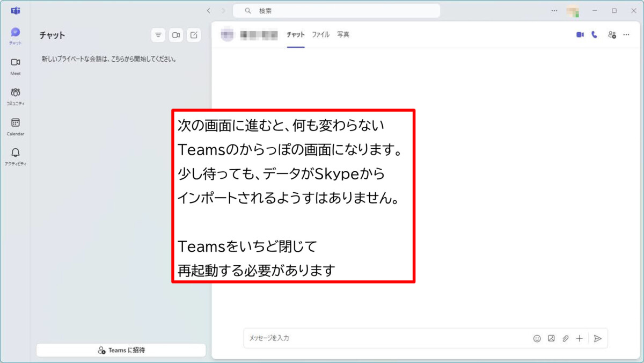Go back using the title bar arrow

[209, 11]
